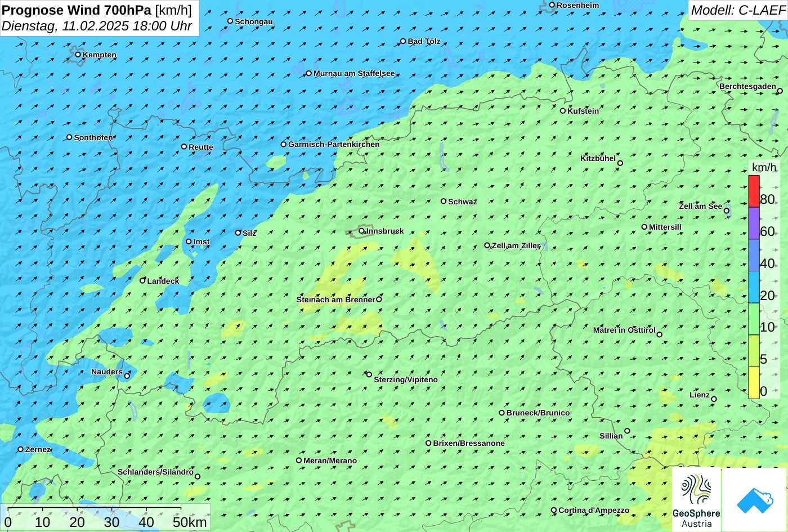Click the "Zell am Ziller" label

(516, 245)
